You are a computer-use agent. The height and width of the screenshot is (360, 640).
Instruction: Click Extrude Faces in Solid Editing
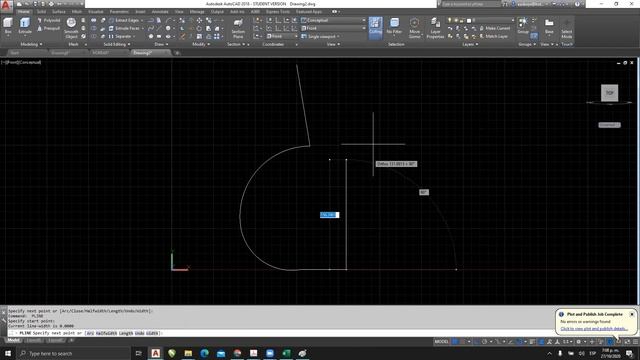click(126, 28)
